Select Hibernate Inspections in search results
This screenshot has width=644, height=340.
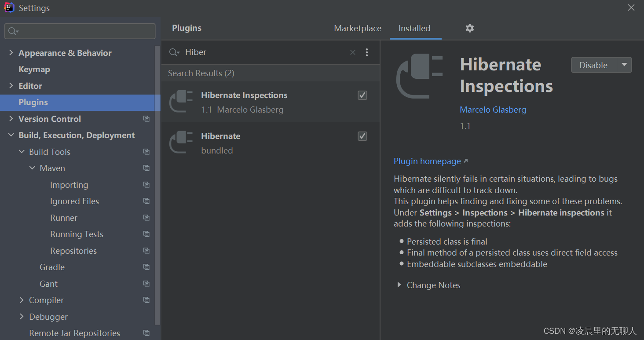pos(271,102)
